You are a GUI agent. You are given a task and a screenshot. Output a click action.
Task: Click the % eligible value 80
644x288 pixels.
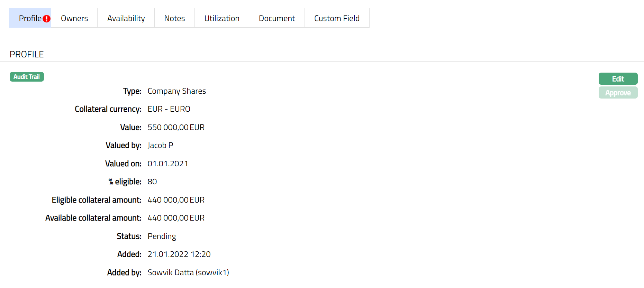coord(152,182)
